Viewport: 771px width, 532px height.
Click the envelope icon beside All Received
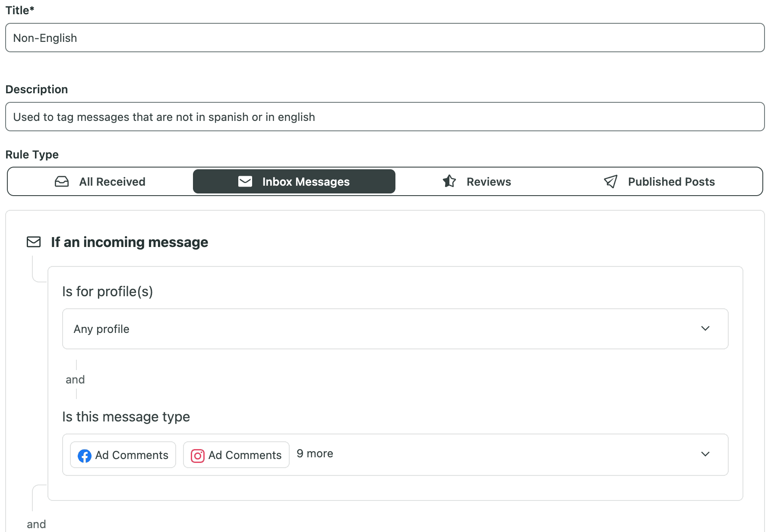coord(62,181)
